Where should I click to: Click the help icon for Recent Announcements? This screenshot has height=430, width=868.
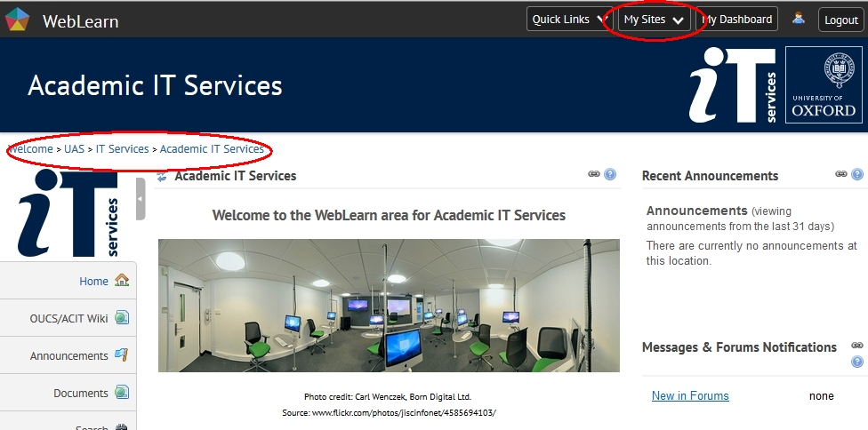click(x=857, y=175)
